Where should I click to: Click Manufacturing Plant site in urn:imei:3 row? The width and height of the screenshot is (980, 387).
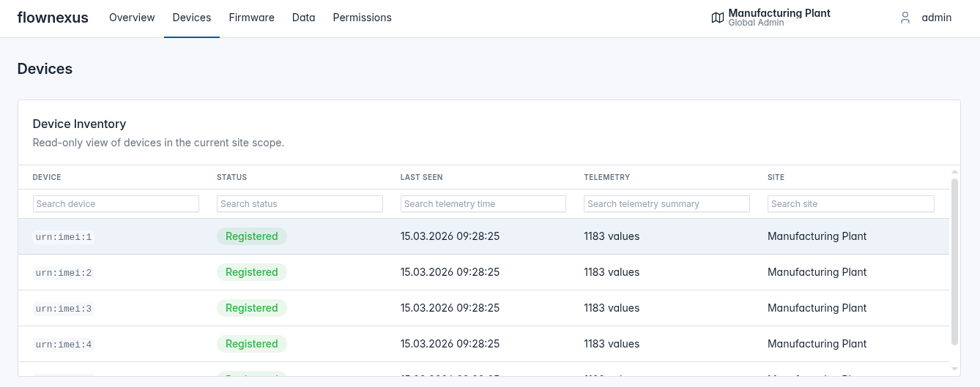(817, 308)
